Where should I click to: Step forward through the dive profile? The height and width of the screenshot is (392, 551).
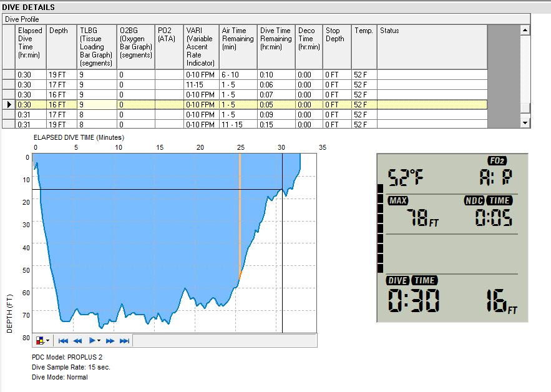(110, 341)
